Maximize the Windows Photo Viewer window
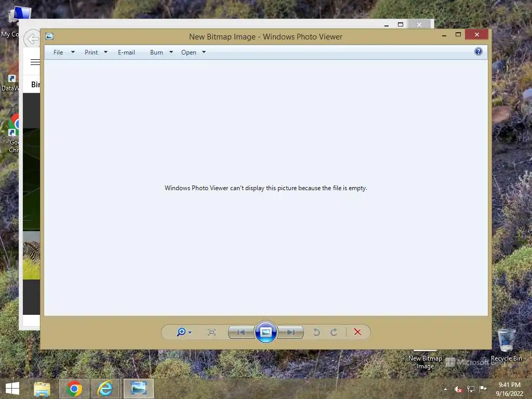Image resolution: width=532 pixels, height=399 pixels. [x=458, y=35]
